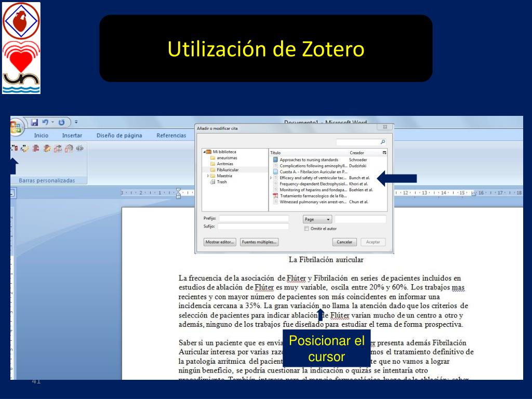Sort the list by the Título column header

pos(309,153)
